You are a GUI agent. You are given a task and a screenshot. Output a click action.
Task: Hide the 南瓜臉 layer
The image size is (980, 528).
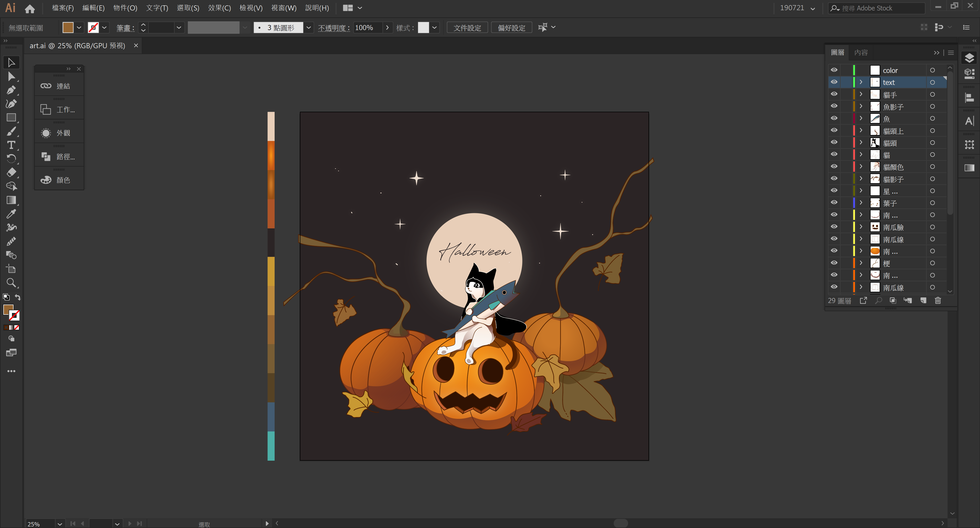(834, 227)
